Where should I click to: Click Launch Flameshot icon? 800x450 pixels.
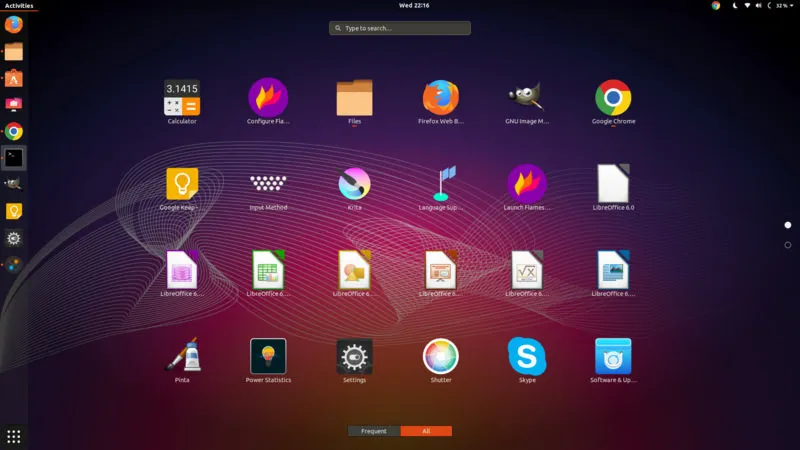pyautogui.click(x=527, y=184)
